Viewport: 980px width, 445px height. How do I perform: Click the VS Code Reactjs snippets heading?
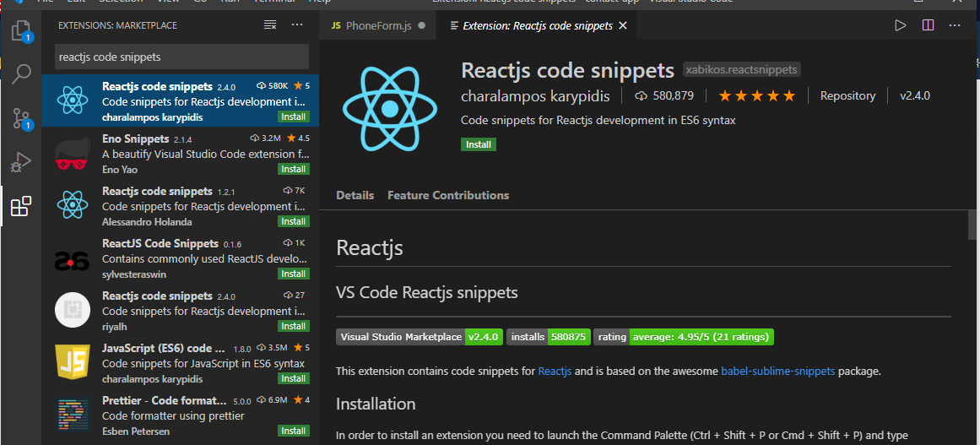click(x=427, y=292)
